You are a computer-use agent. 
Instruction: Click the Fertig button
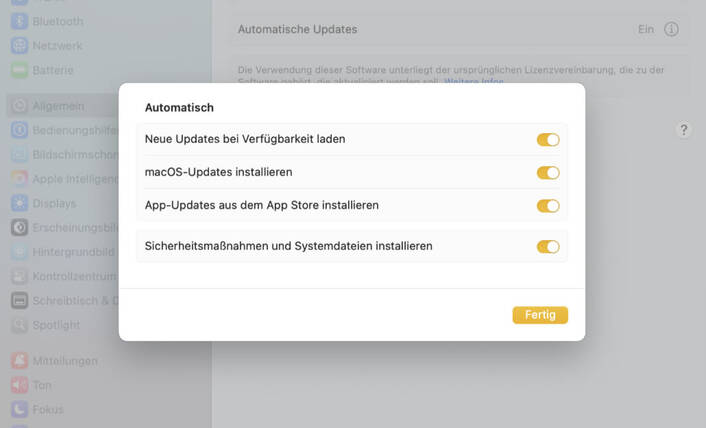(540, 315)
